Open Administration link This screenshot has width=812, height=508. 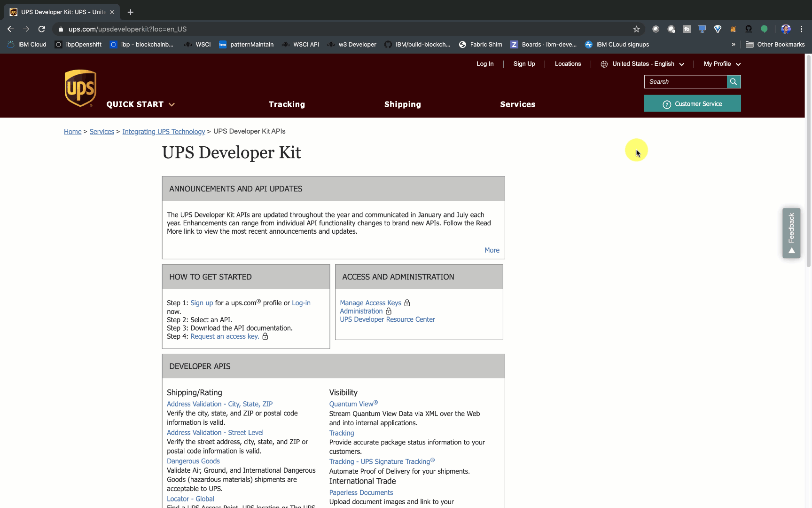[x=361, y=311]
